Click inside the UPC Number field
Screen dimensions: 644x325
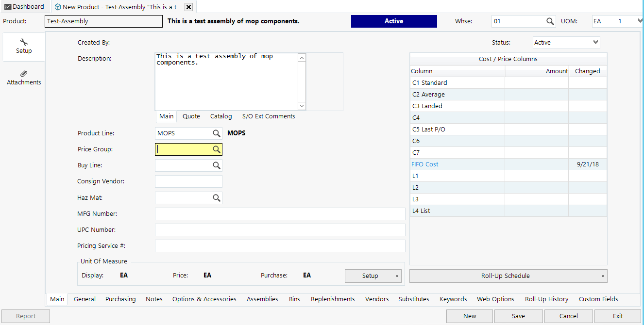coord(280,229)
